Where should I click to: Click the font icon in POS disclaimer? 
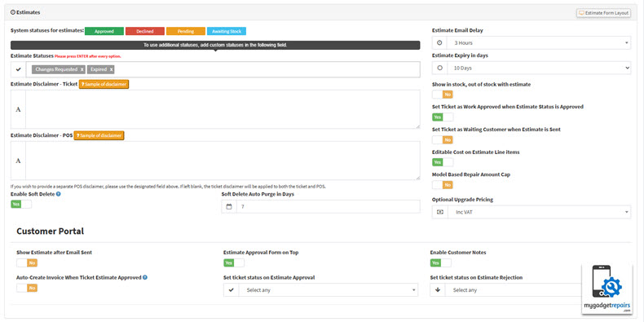point(18,161)
